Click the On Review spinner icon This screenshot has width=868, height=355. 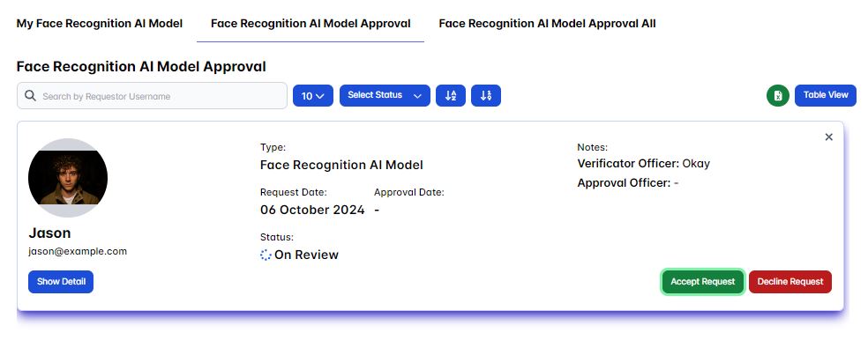(266, 255)
